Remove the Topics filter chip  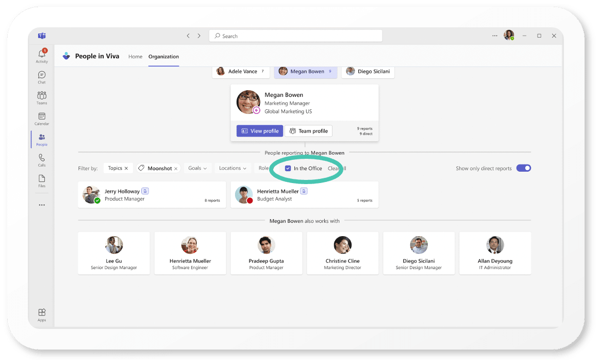point(126,169)
